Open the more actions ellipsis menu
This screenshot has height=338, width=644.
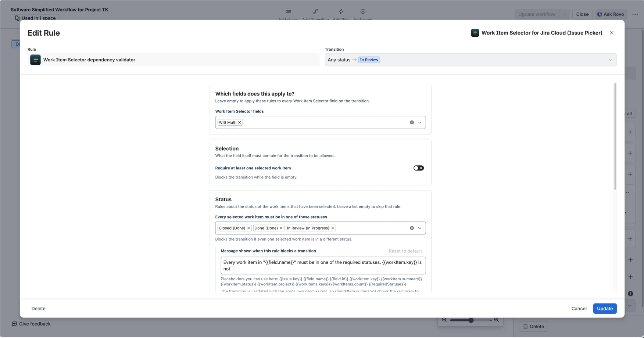[x=635, y=14]
